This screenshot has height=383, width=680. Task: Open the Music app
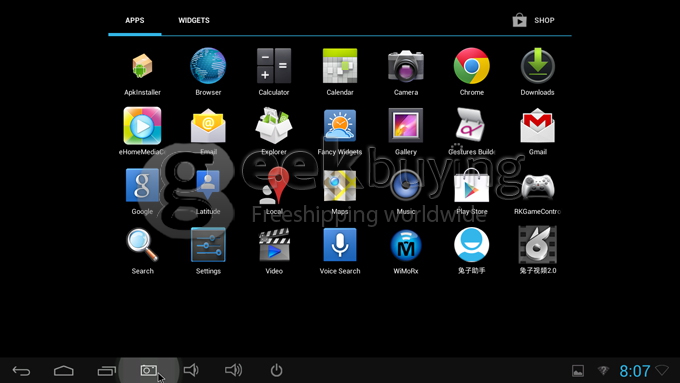tap(406, 185)
